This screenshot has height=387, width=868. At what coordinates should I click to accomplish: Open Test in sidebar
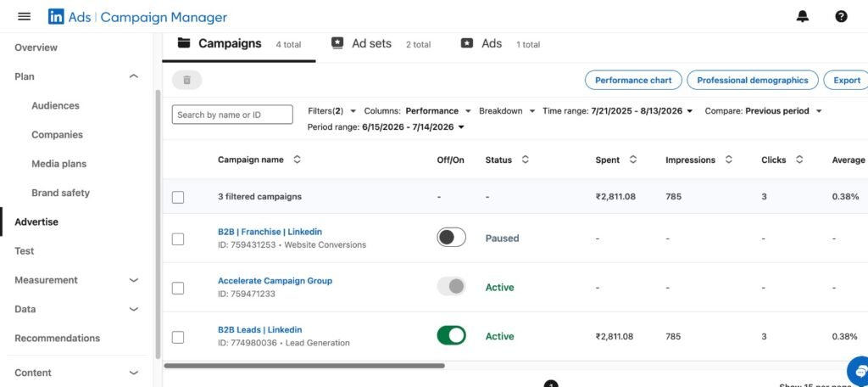pyautogui.click(x=25, y=251)
